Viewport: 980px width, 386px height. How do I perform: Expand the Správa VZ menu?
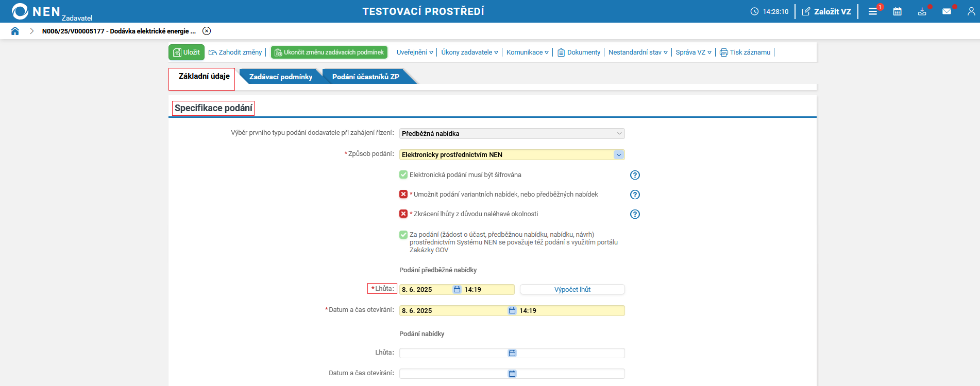[x=694, y=52]
